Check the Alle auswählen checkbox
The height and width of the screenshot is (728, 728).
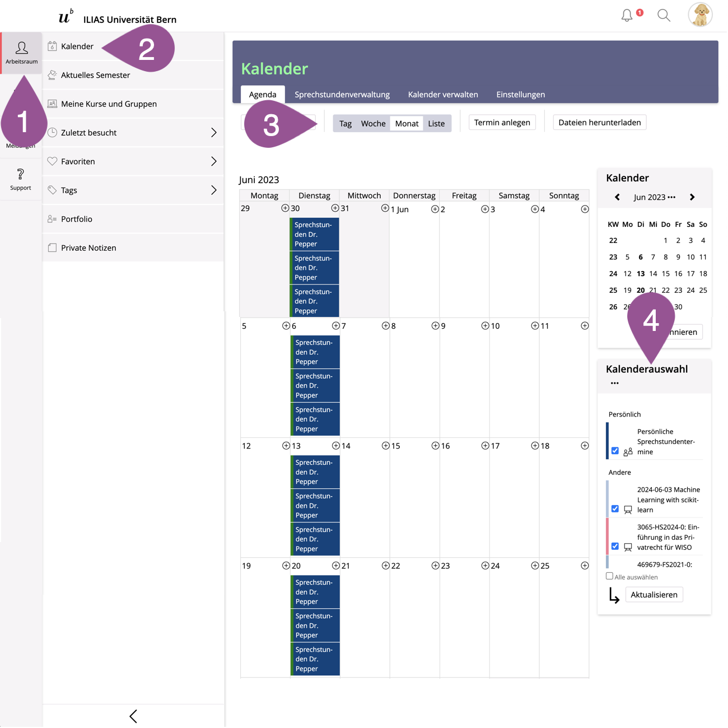tap(609, 576)
